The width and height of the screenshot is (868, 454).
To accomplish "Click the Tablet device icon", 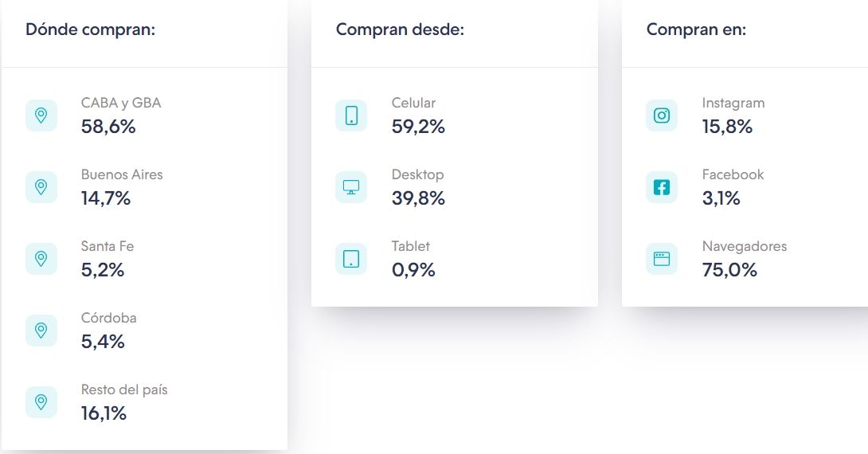I will [351, 259].
